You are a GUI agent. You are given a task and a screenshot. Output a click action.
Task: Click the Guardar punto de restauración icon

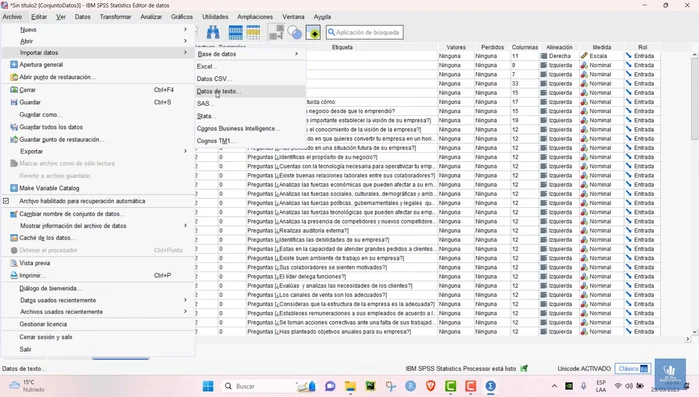tap(14, 139)
